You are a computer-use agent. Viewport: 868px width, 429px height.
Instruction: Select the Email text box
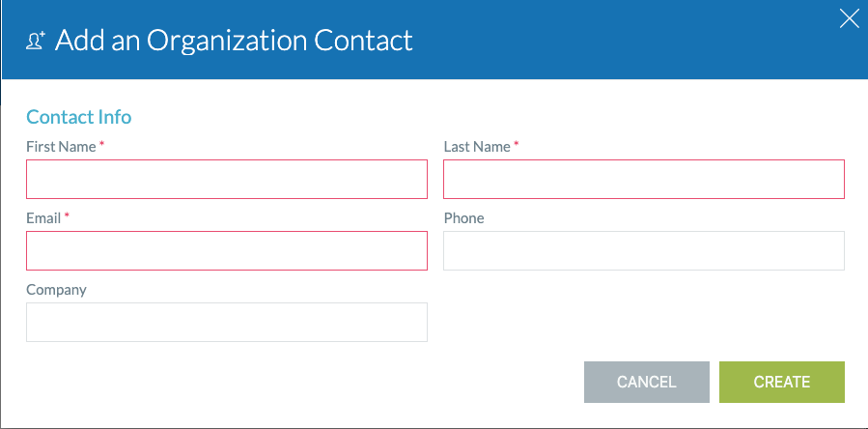click(226, 250)
